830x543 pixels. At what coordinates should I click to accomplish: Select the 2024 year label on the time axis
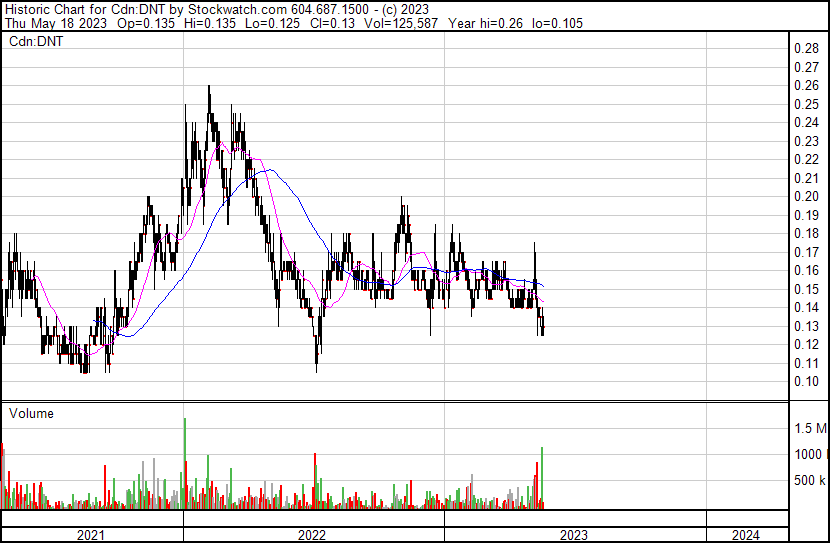tap(744, 535)
